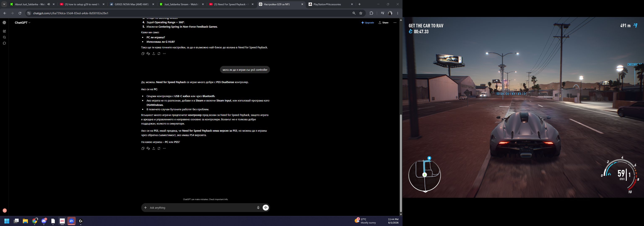Open the chat bubble icon below sidebar search
Screen dimensions: 644x226
point(4,43)
